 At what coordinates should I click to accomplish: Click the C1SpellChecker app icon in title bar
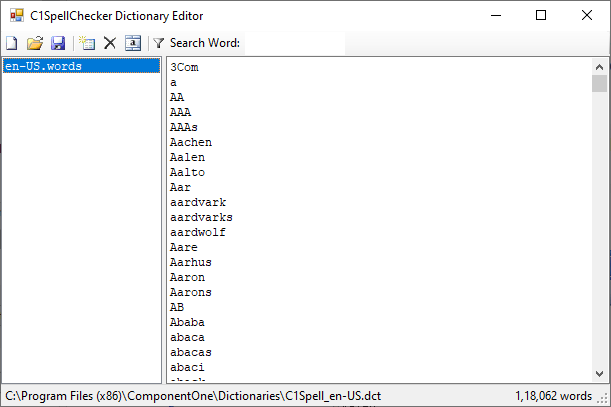click(17, 15)
